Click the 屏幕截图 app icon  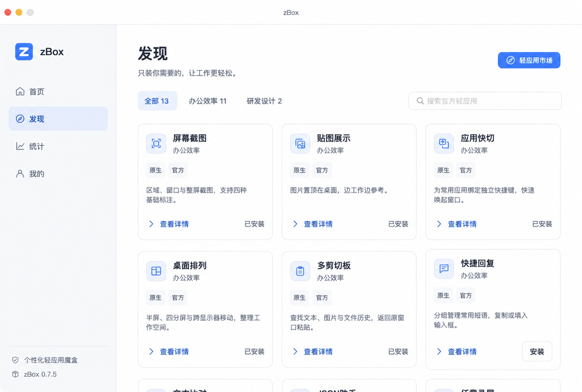[x=156, y=144]
